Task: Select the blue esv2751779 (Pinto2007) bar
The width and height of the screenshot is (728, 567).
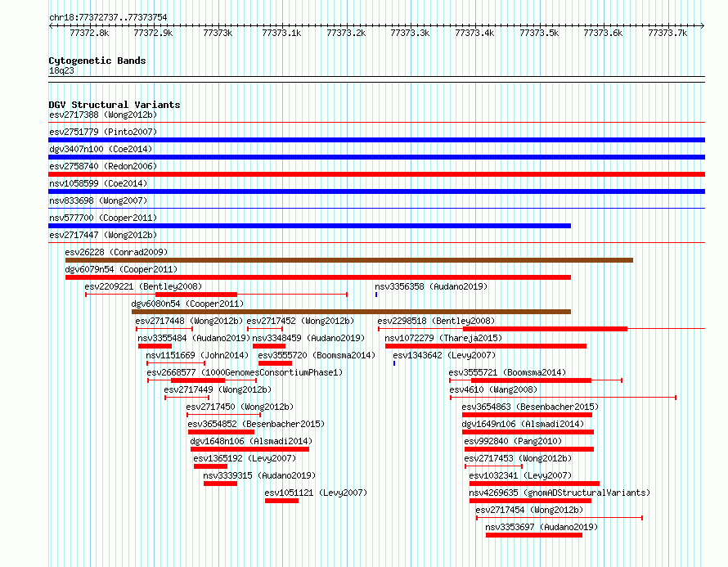Action: [376, 140]
